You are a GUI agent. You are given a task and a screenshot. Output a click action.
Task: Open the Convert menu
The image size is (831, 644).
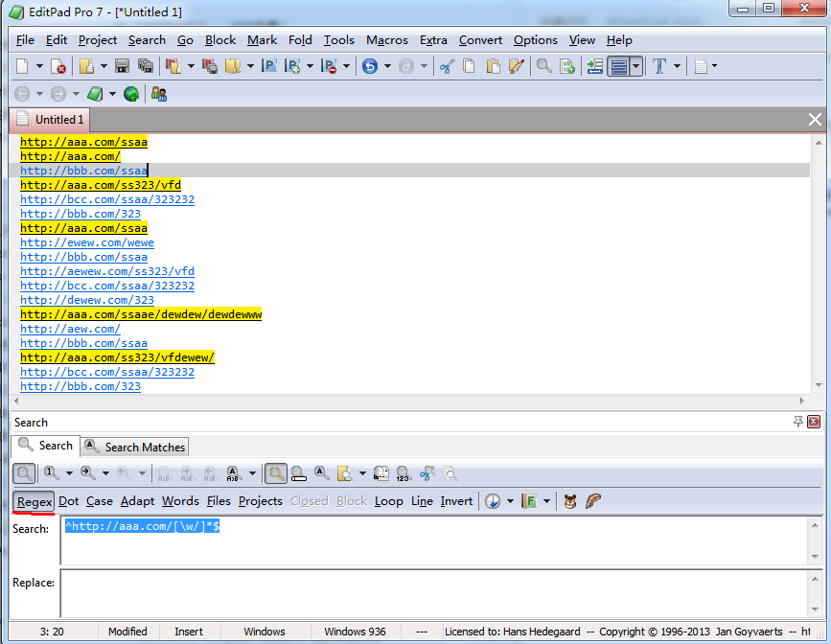[480, 40]
